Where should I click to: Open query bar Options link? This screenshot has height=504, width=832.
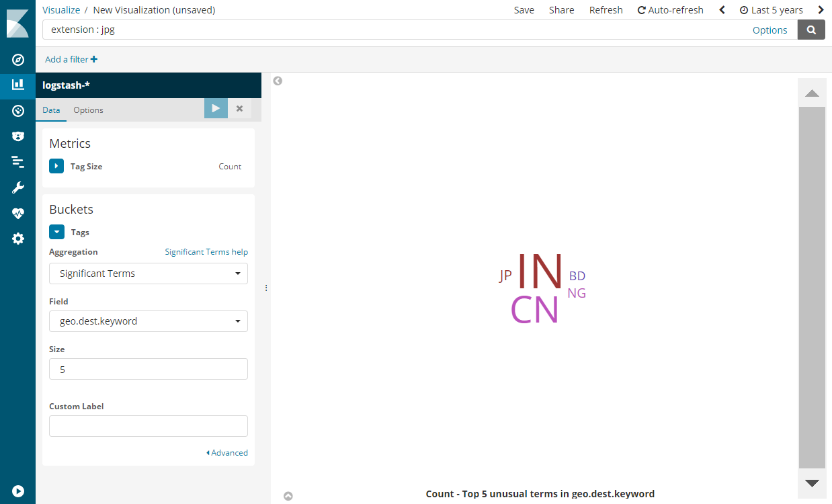click(x=770, y=30)
